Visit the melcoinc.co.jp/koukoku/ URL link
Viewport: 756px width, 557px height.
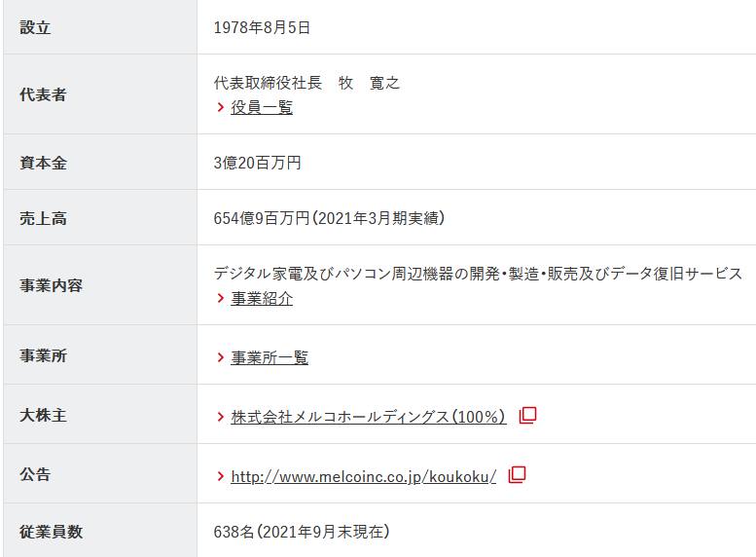(x=363, y=476)
